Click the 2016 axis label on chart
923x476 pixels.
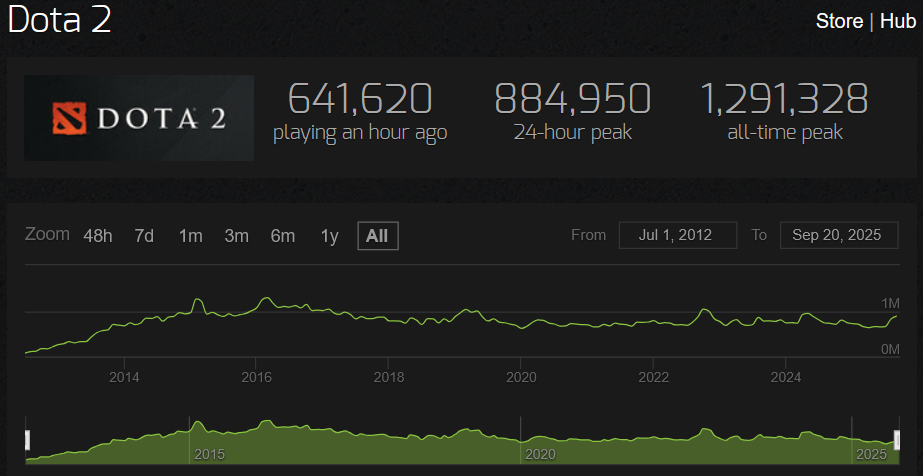tap(256, 377)
